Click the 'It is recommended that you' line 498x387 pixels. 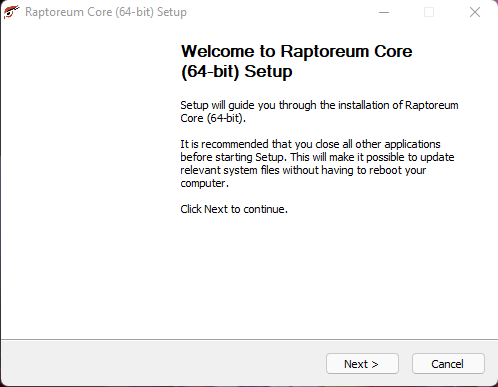click(x=310, y=144)
